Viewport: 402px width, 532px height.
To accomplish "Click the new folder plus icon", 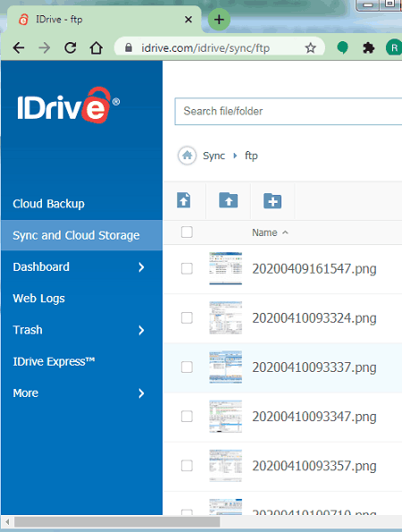I will pyautogui.click(x=272, y=200).
